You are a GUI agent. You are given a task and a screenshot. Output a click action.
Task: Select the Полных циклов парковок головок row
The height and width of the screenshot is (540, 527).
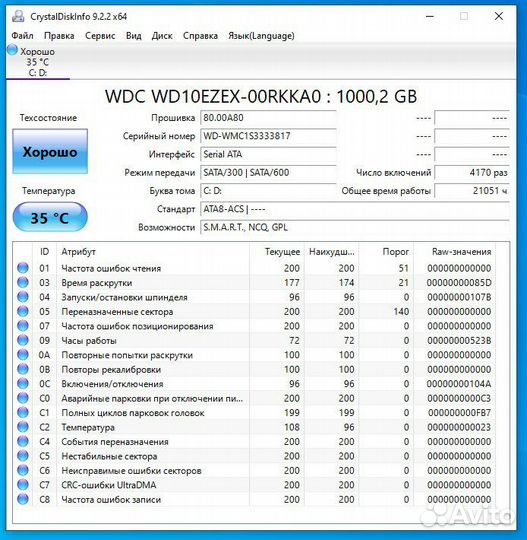(255, 413)
